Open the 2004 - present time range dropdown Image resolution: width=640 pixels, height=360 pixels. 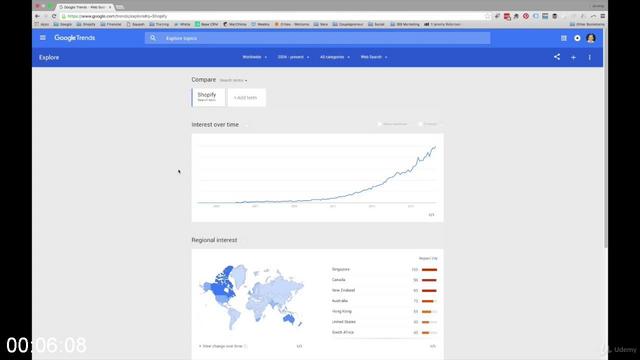[x=293, y=57]
